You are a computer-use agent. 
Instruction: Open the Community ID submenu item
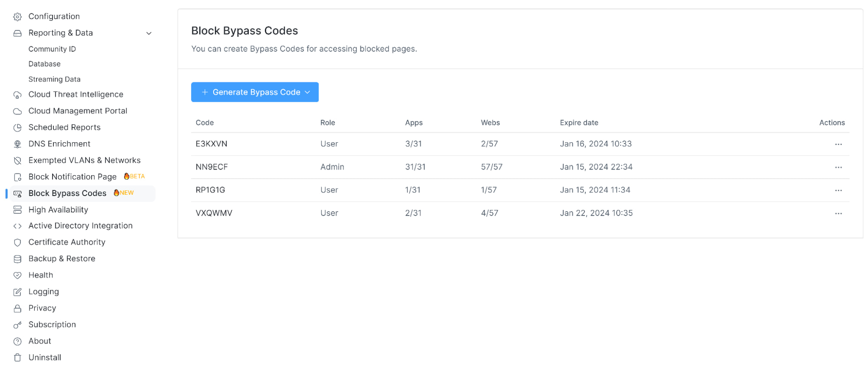(x=52, y=49)
